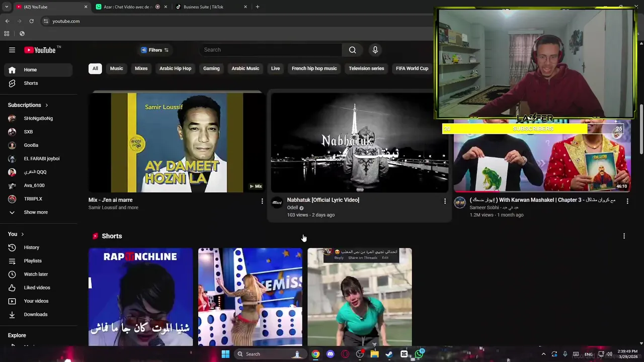
Task: Select the French hip hop music chip
Action: click(314, 68)
